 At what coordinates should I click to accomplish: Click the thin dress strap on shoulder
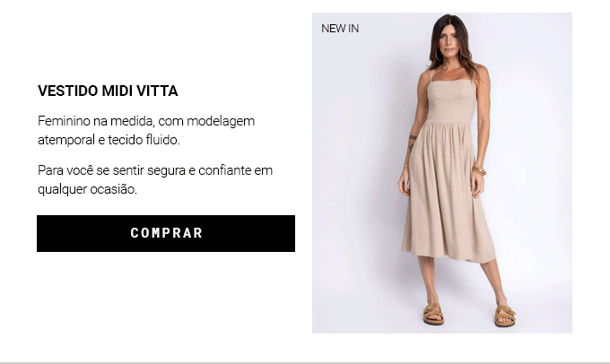431,76
